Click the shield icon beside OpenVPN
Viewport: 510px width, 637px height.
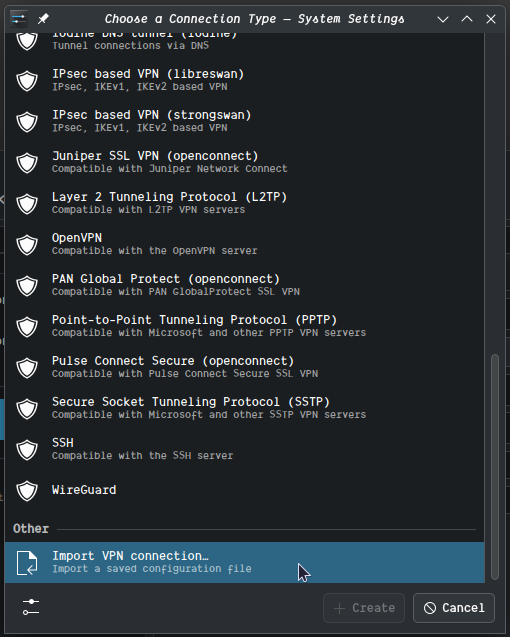[27, 245]
